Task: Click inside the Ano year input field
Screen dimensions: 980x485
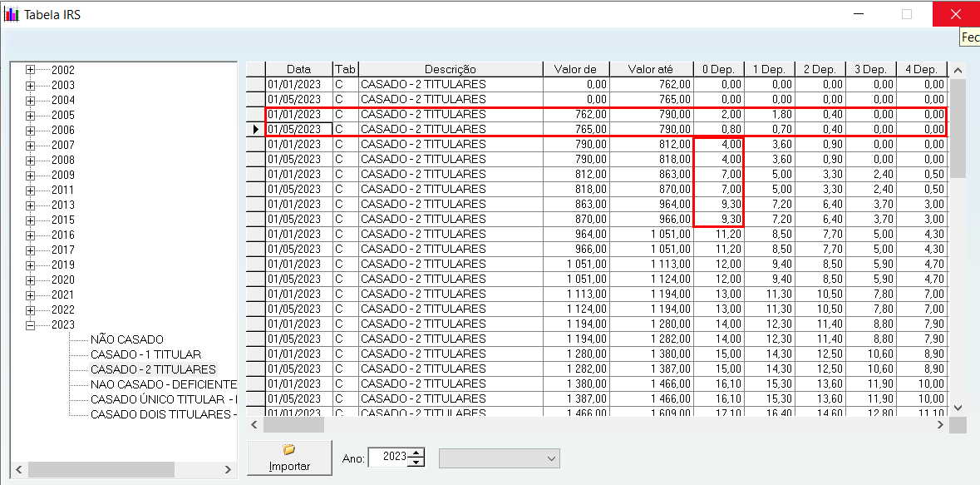Action: click(x=388, y=458)
